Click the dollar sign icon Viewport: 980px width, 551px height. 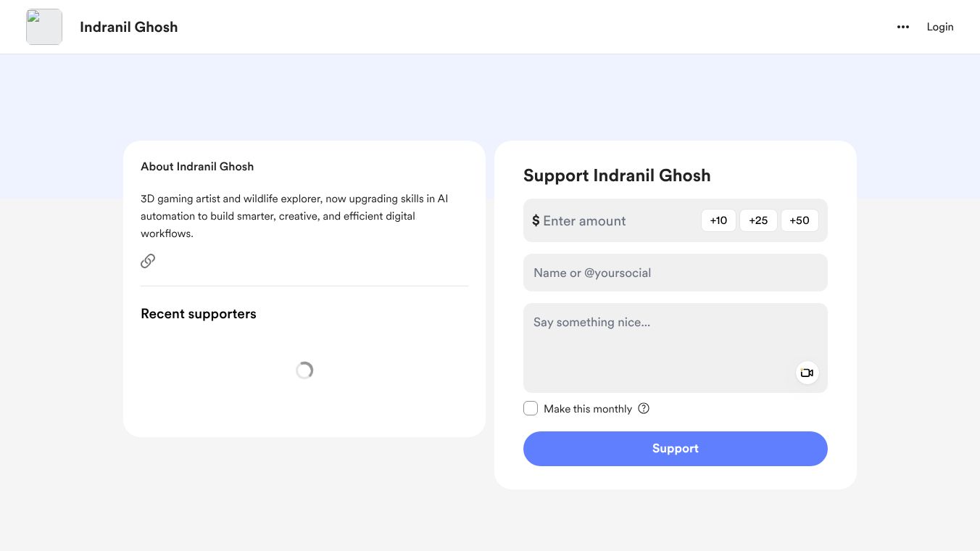point(536,220)
